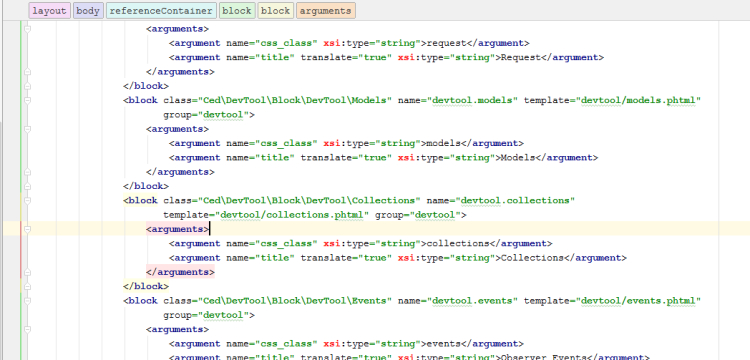Image resolution: width=750 pixels, height=360 pixels.
Task: Jump to the referenceContainer breadcrumb
Action: pyautogui.click(x=161, y=11)
